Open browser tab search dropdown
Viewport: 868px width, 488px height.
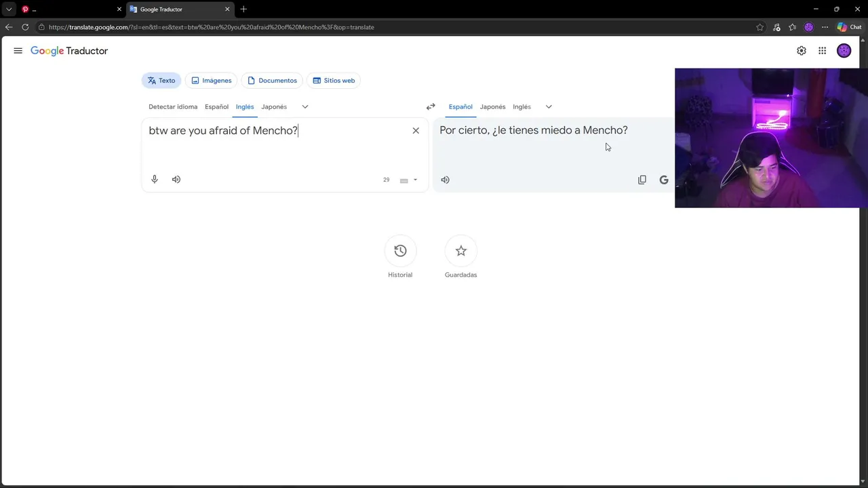click(x=9, y=9)
